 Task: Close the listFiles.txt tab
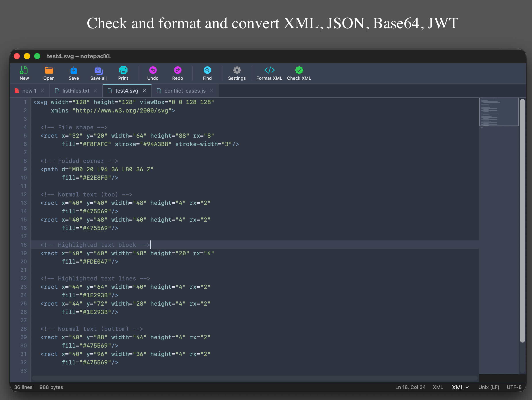coord(95,91)
